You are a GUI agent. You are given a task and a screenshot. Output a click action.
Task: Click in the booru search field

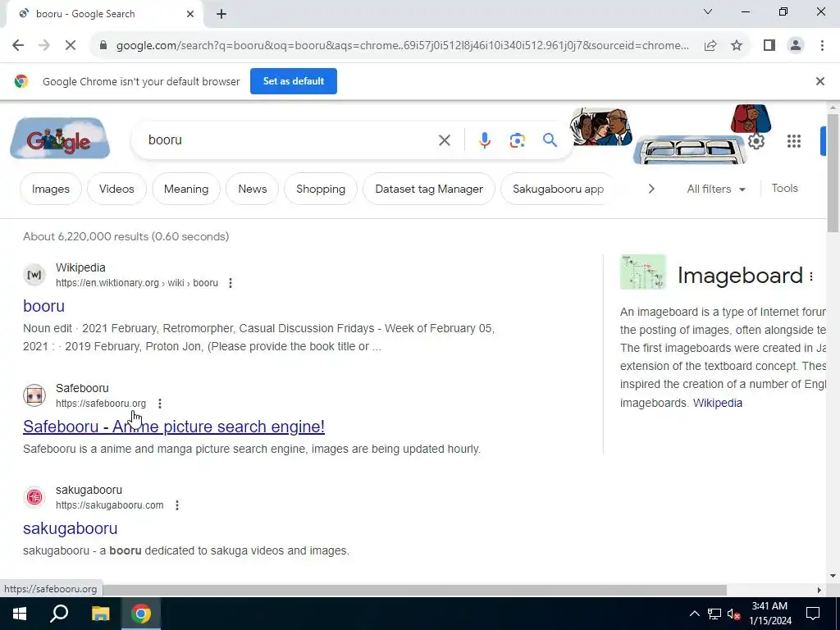coord(290,140)
